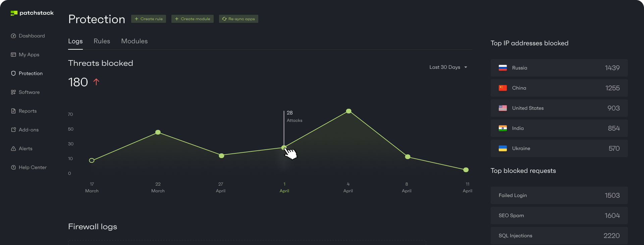644x245 pixels.
Task: Select the 4 April peak data point
Action: click(x=348, y=111)
